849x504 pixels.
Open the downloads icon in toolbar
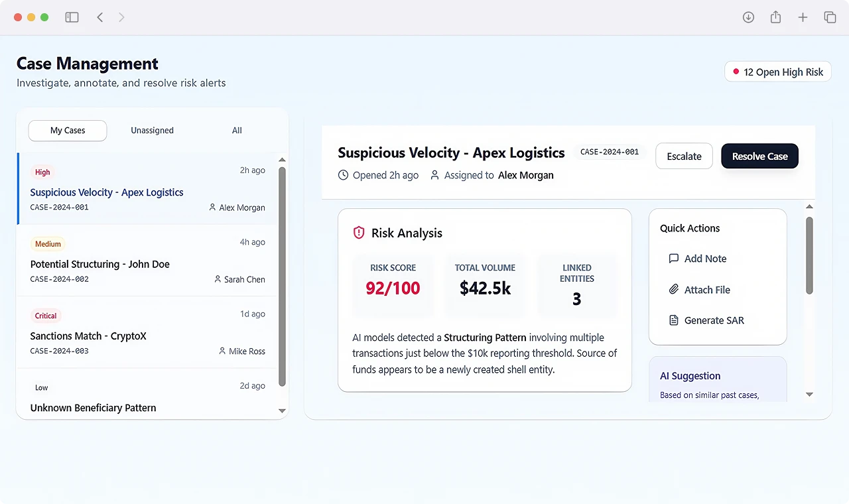tap(748, 17)
